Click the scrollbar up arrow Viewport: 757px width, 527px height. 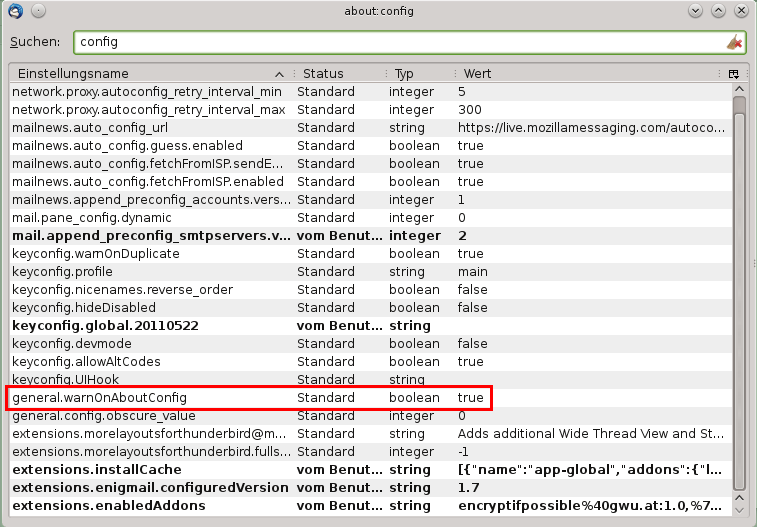739,91
